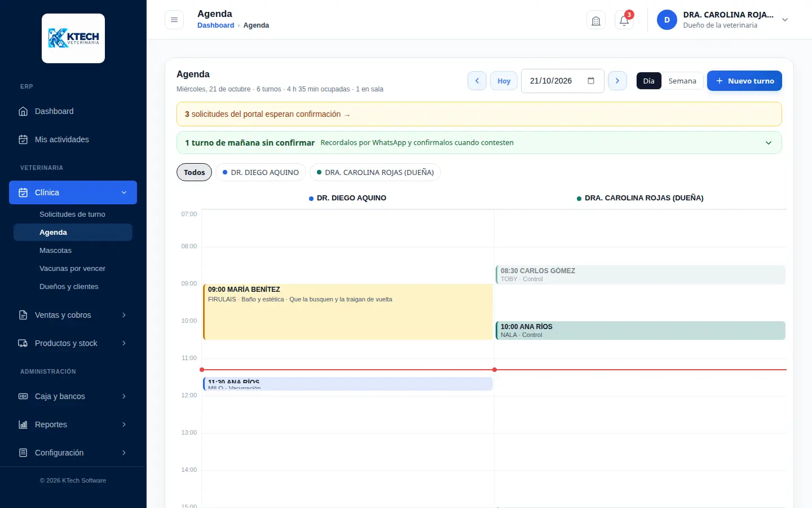Open notifications bell with 3 alerts
The height and width of the screenshot is (508, 812).
coord(624,20)
